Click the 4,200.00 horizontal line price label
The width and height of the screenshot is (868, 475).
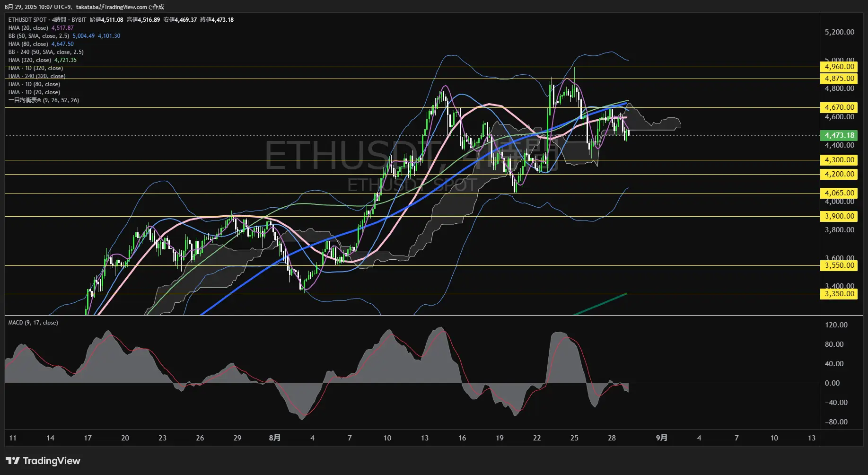[839, 174]
